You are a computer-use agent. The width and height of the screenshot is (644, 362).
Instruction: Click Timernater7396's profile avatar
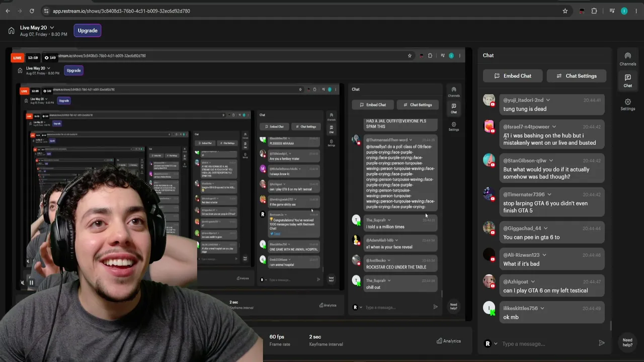pyautogui.click(x=489, y=194)
